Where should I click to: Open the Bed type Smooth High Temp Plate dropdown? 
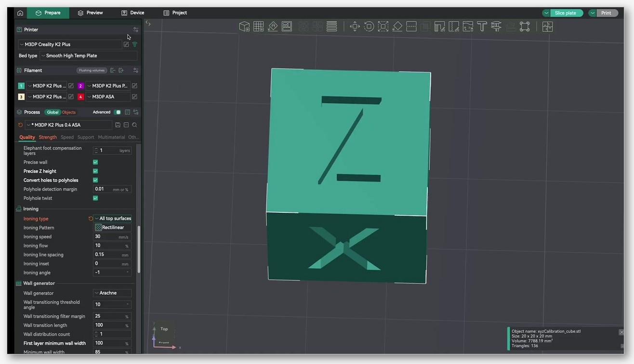(x=88, y=56)
